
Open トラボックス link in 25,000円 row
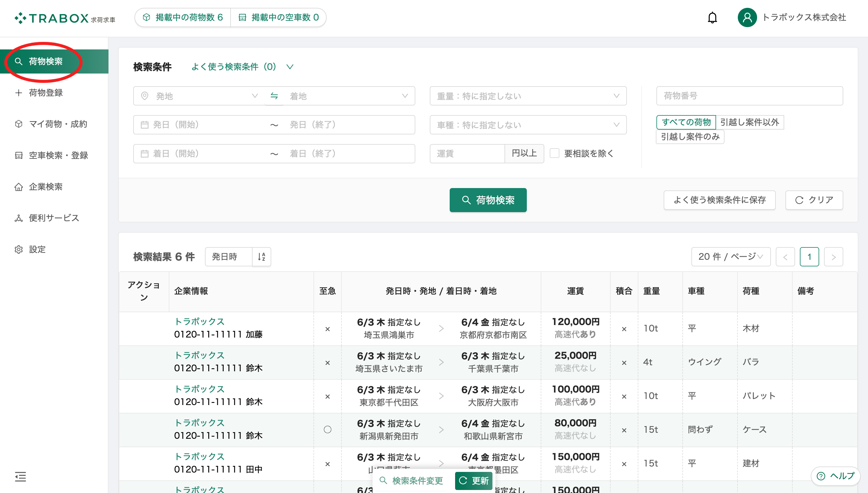tap(199, 356)
